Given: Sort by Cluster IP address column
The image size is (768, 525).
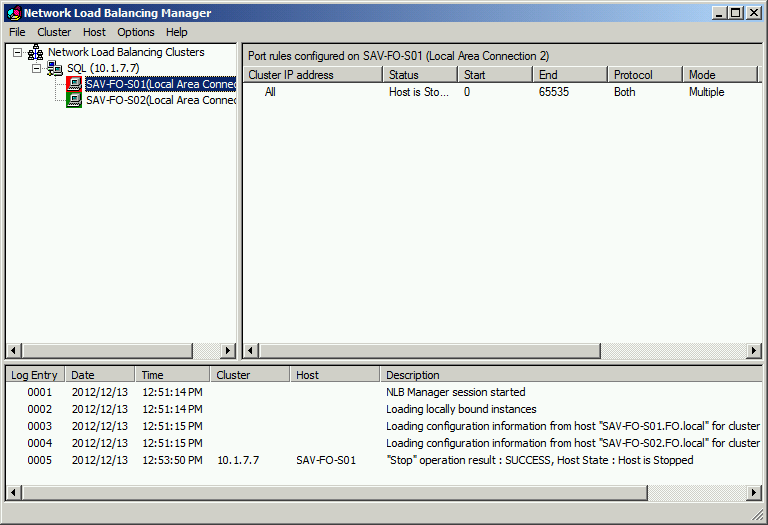Looking at the screenshot, I should click(x=313, y=75).
